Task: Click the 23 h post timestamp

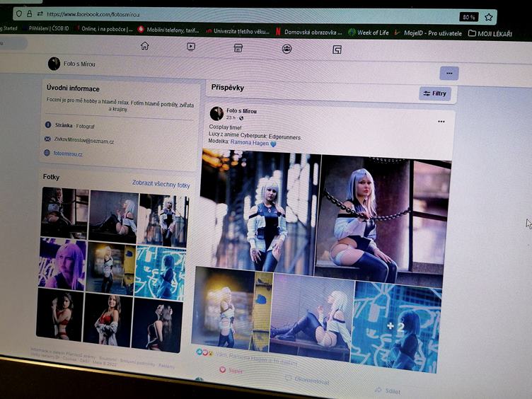Action: [231, 117]
